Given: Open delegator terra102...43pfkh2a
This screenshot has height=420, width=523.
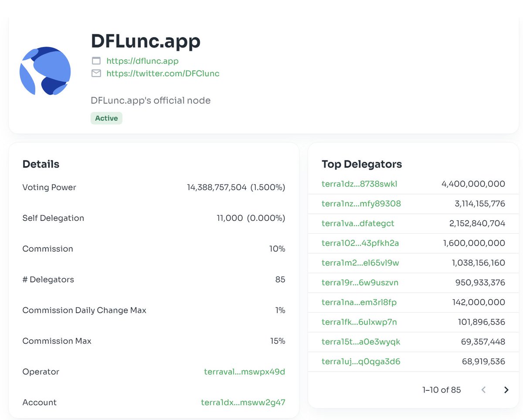Looking at the screenshot, I should (360, 243).
